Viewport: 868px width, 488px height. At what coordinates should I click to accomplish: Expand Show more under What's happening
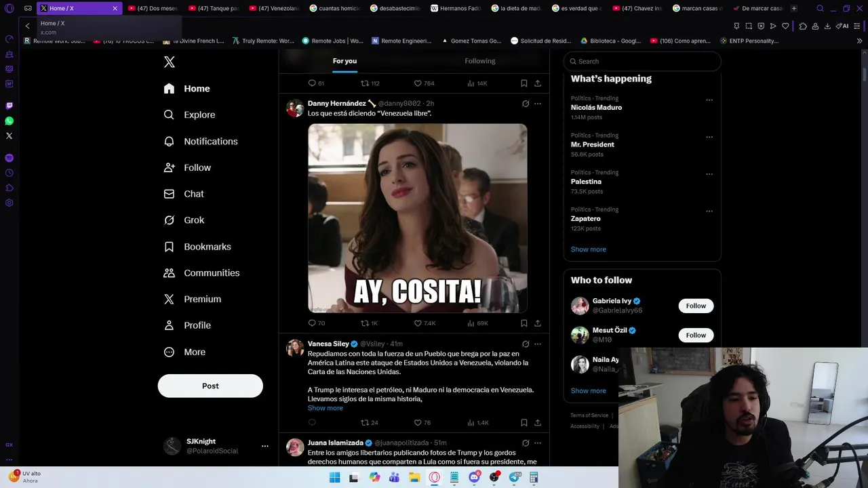coord(589,249)
